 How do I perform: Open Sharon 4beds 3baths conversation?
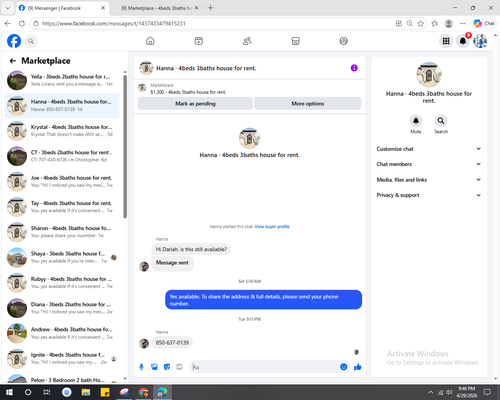(x=62, y=232)
